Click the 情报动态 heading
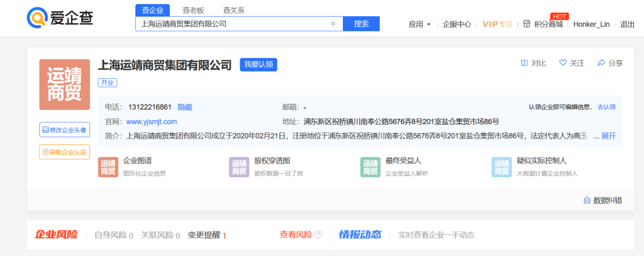 (360, 235)
